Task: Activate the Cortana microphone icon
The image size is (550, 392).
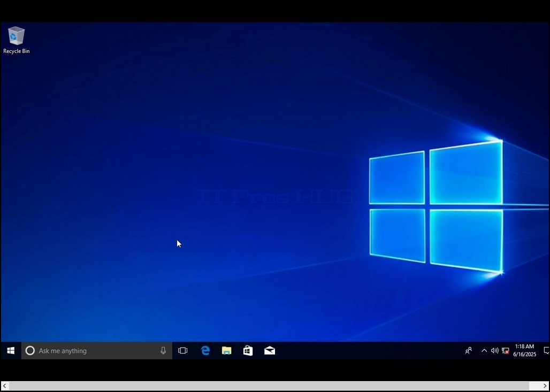Action: pos(163,351)
